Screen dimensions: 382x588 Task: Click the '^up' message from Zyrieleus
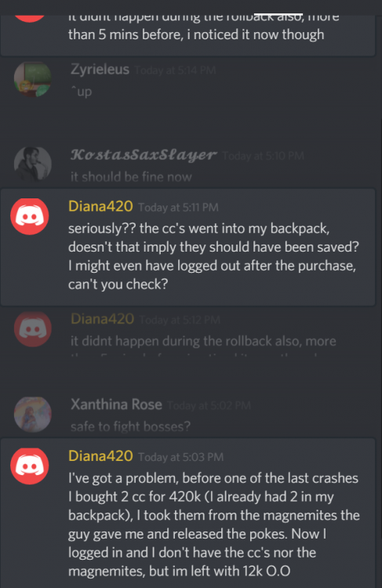click(81, 92)
